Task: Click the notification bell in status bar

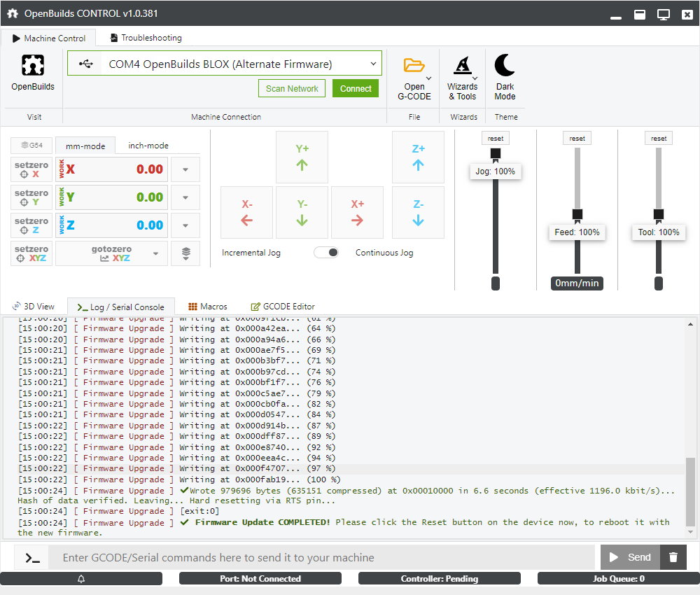Action: click(x=81, y=579)
